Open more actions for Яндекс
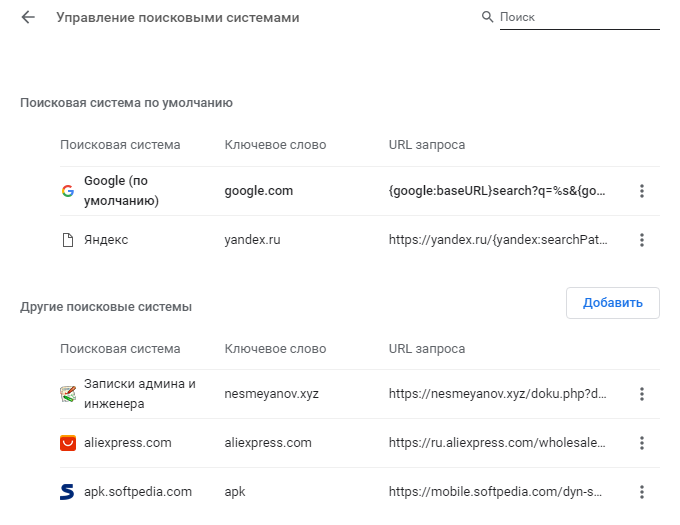Viewport: 680px width, 525px height. (642, 240)
